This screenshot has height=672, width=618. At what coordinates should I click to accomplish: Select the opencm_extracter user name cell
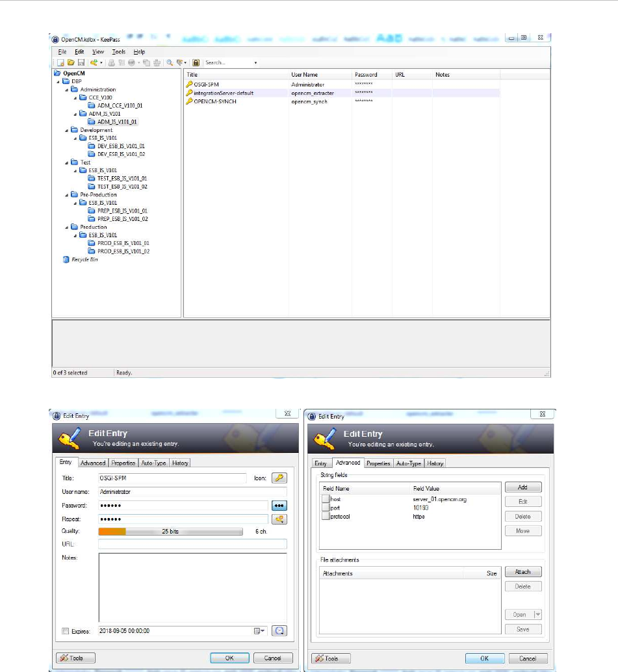(313, 93)
